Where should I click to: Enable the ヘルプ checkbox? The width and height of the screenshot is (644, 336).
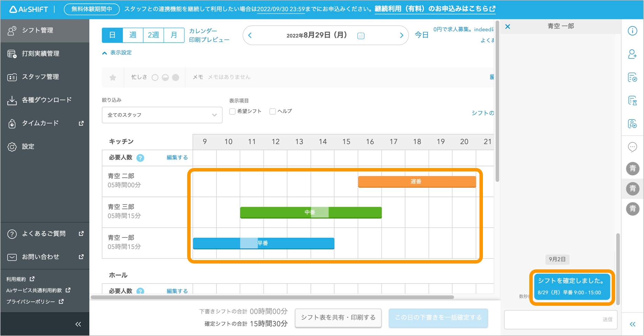(x=273, y=111)
